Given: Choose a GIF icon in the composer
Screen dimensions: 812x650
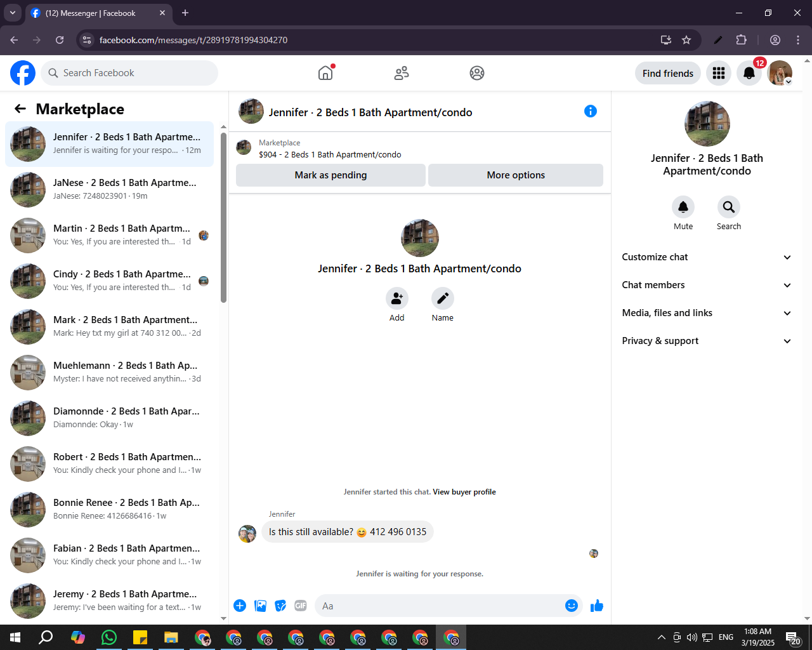Looking at the screenshot, I should (301, 606).
